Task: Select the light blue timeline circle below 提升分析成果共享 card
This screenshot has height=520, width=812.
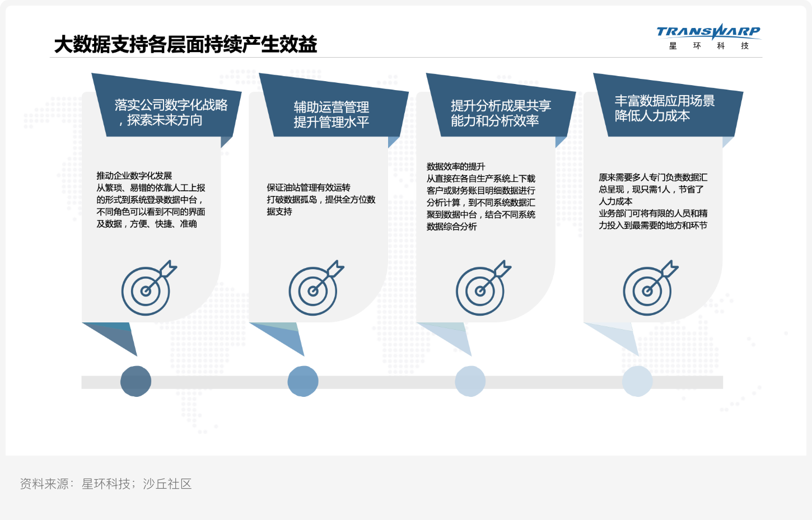Action: [x=470, y=381]
